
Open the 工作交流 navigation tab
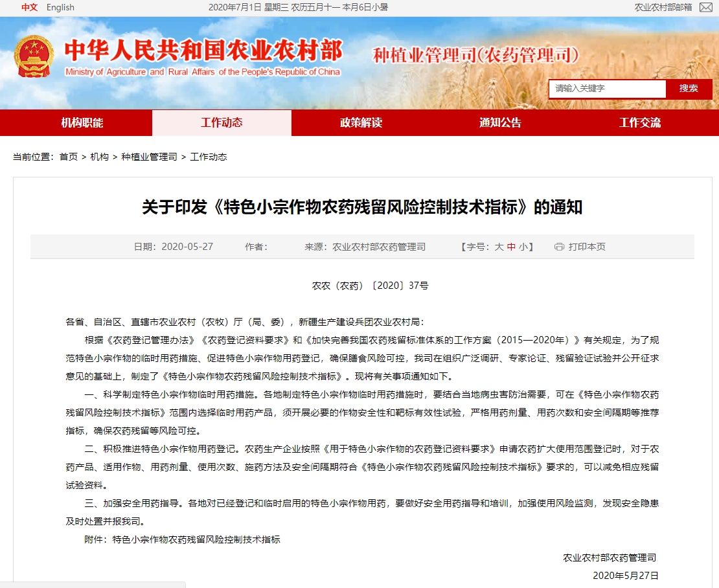coord(640,123)
